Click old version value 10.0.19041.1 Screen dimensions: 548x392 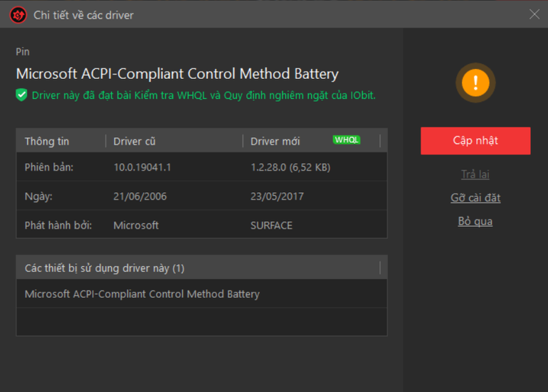(x=142, y=167)
